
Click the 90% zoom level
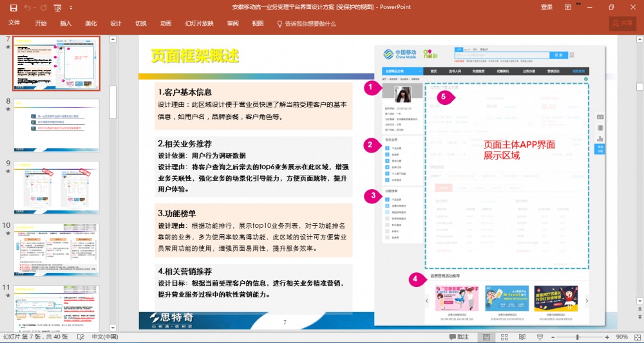tap(621, 337)
